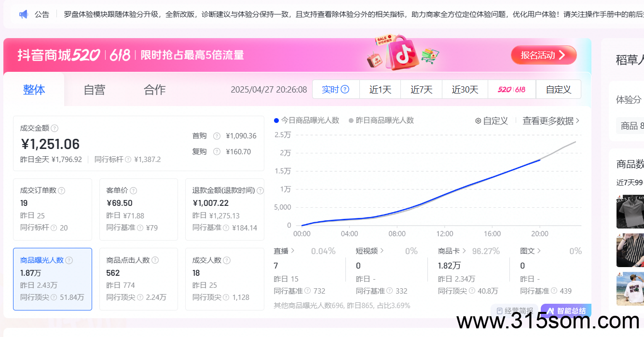Select the 商品点击人数 metric card
Image resolution: width=644 pixels, height=337 pixels.
coord(138,279)
